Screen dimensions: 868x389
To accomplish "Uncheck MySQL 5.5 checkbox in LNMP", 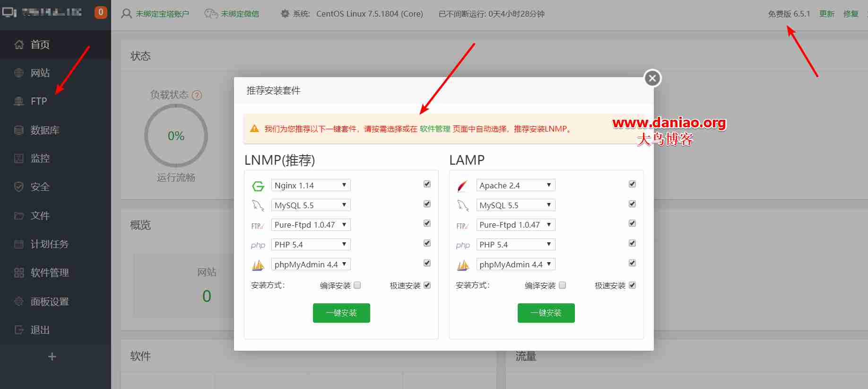I will coord(427,204).
